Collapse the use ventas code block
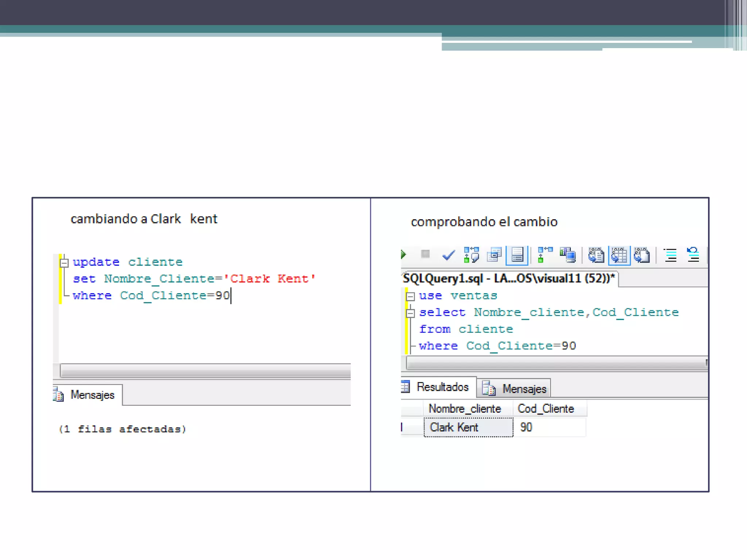 coord(410,296)
